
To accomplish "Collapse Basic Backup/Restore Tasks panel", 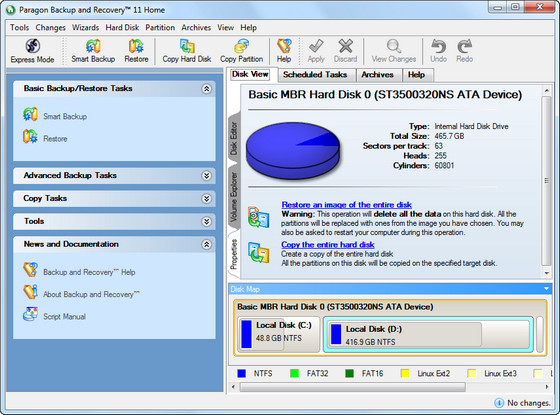I will click(206, 89).
